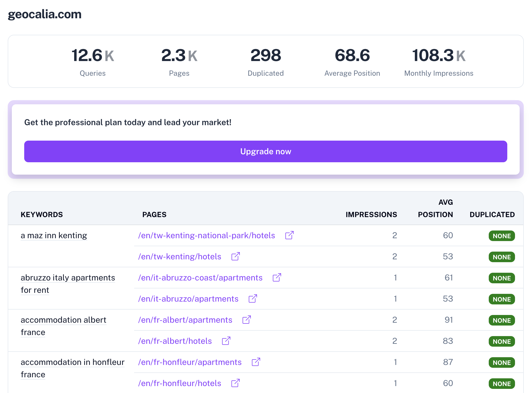This screenshot has width=532, height=393.
Task: Open external link icon for /en/fr-albert/apartments
Action: click(247, 320)
